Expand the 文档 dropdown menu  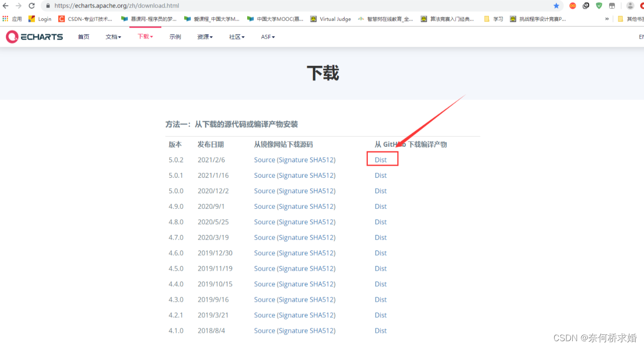coord(113,36)
